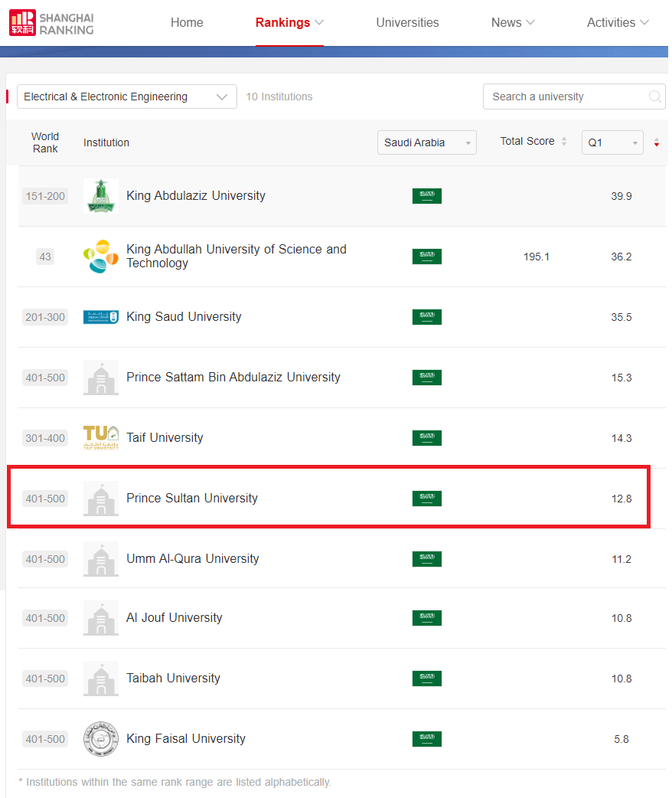This screenshot has width=672, height=798.
Task: Click Saudi flag in KAUST row
Action: pyautogui.click(x=427, y=257)
